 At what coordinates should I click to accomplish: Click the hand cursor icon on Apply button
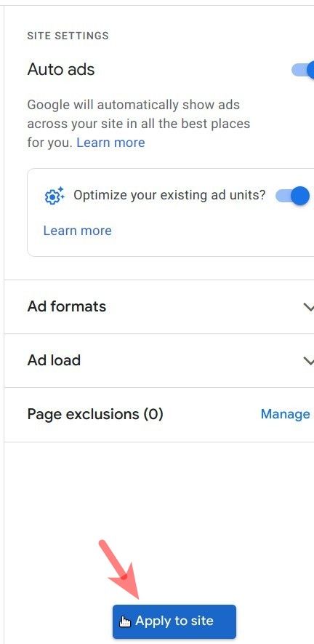pyautogui.click(x=125, y=622)
